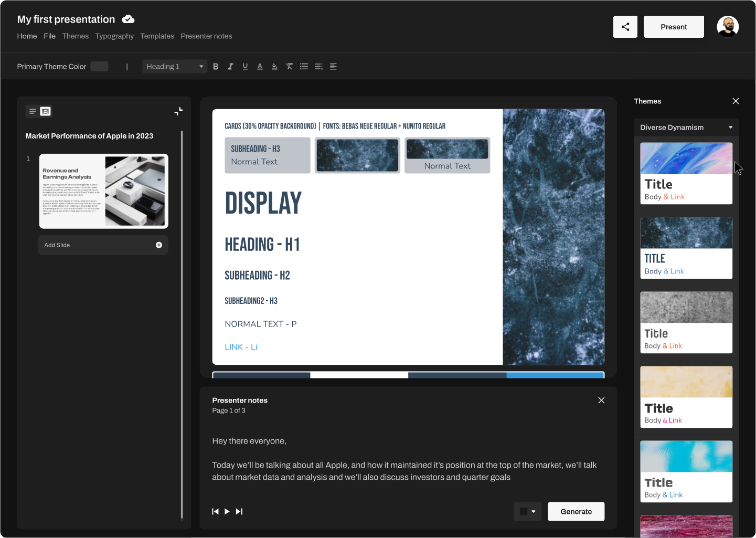Click the plus icon in Add Slide
This screenshot has width=756, height=538.
(159, 245)
